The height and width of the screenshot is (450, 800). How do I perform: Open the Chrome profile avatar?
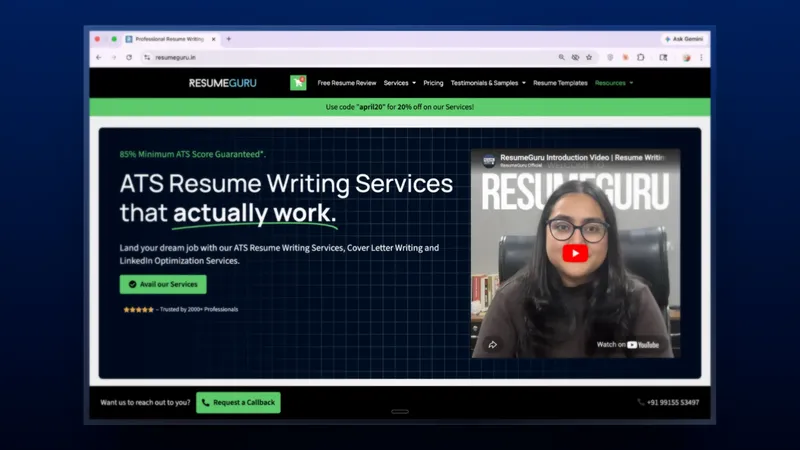tap(686, 58)
